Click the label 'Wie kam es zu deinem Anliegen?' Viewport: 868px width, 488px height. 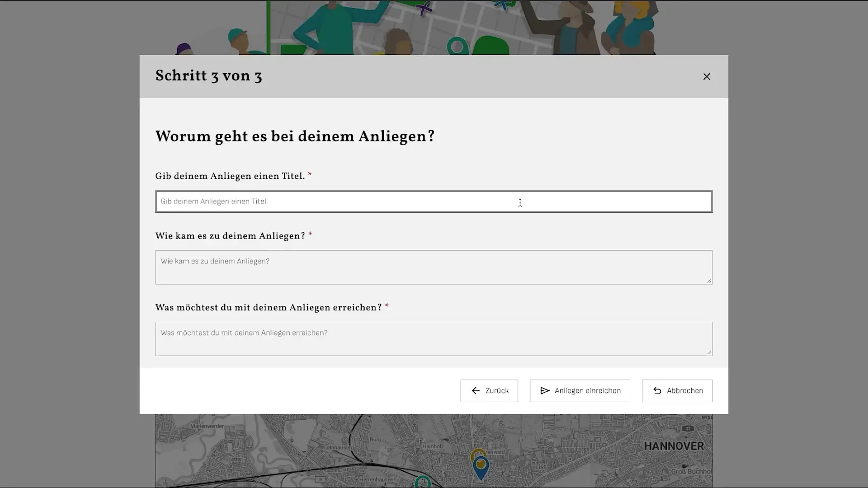coord(230,236)
